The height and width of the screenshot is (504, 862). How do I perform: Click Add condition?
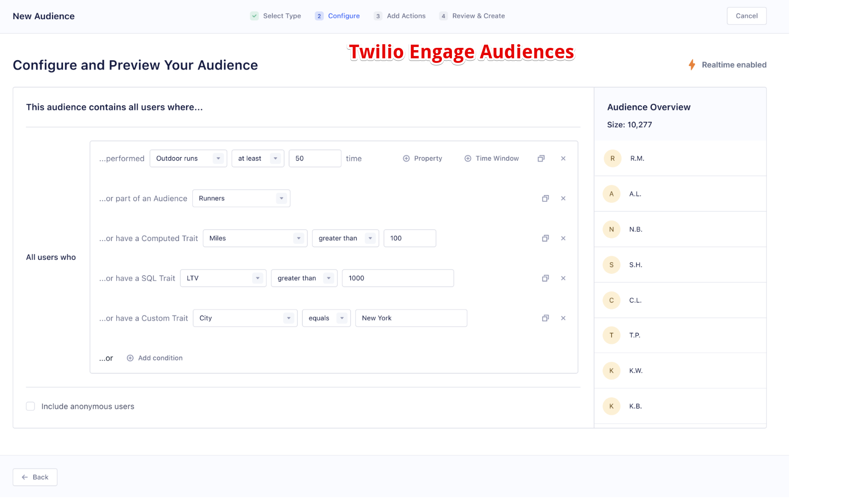pyautogui.click(x=155, y=358)
